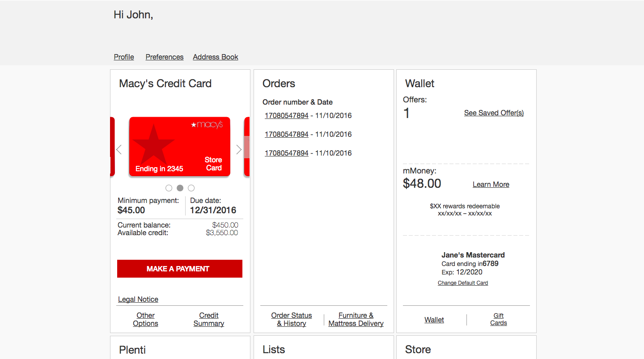This screenshot has width=644, height=359.
Task: Click the Plenti panel heading
Action: tap(132, 350)
